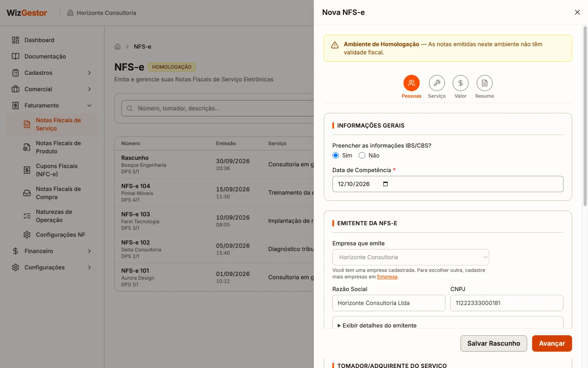Screen dimensions: 588x368
Task: Click the Naturezas de Operação list icon
Action: click(x=27, y=216)
